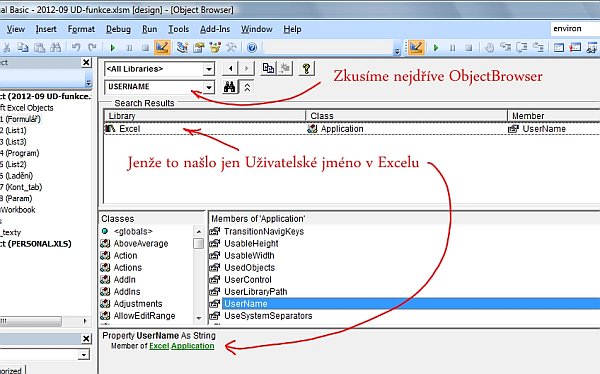
Task: Open the Window menu
Action: [x=256, y=29]
